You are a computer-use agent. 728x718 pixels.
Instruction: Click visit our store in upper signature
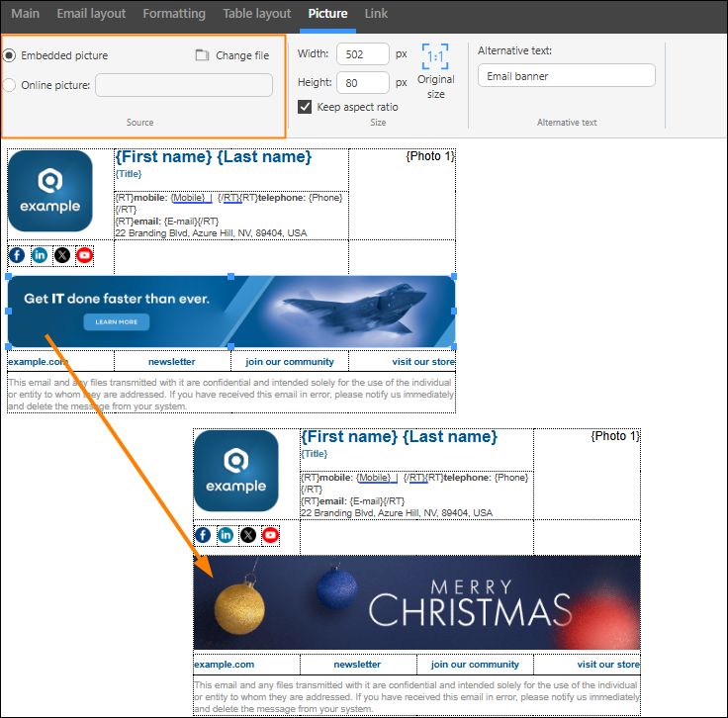[423, 362]
